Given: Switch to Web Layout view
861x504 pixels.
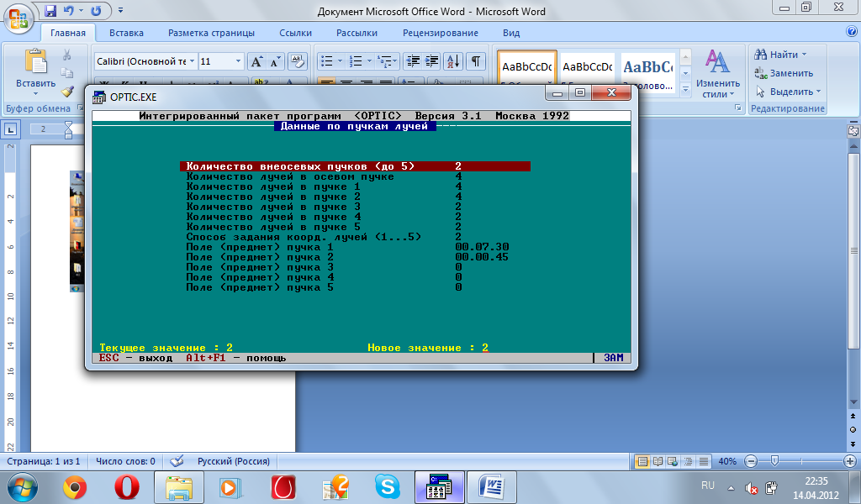Looking at the screenshot, I should pyautogui.click(x=673, y=461).
